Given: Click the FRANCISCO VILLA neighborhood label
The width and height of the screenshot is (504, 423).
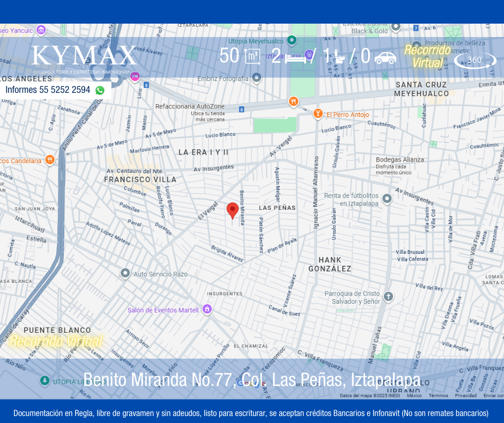Looking at the screenshot, I should [140, 180].
